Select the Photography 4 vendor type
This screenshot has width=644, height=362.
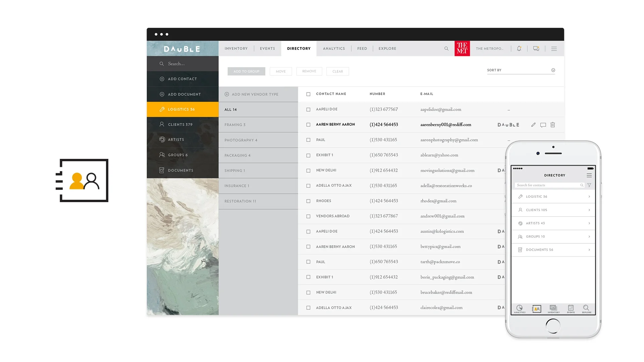(258, 140)
